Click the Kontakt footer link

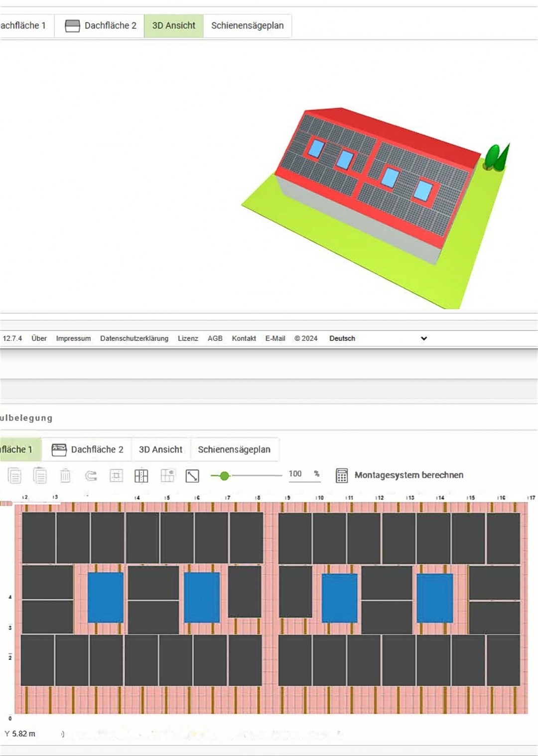244,338
